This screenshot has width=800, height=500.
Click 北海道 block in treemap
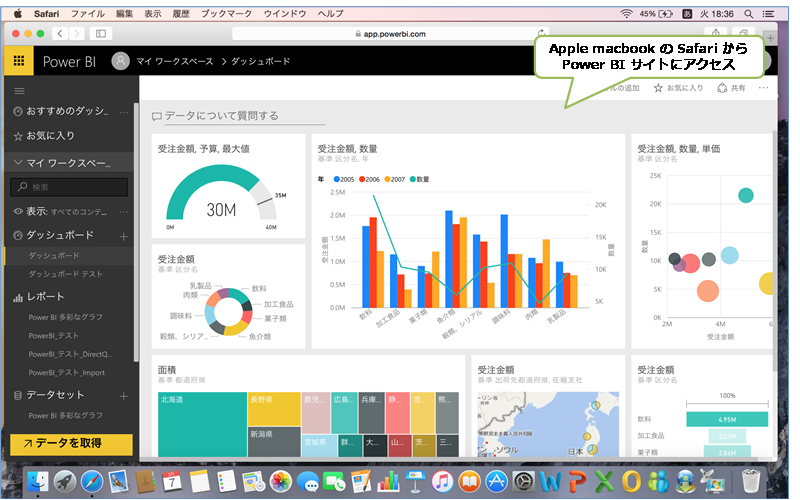pyautogui.click(x=203, y=424)
